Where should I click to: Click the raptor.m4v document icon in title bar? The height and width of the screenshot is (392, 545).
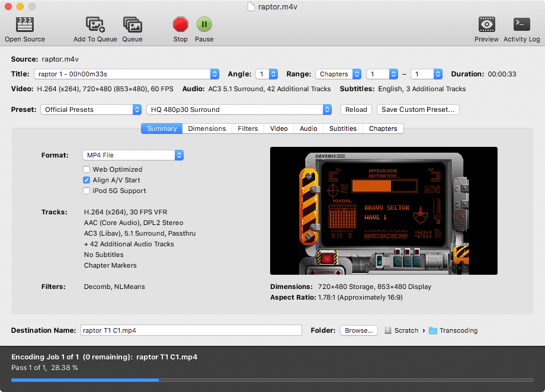coord(251,7)
